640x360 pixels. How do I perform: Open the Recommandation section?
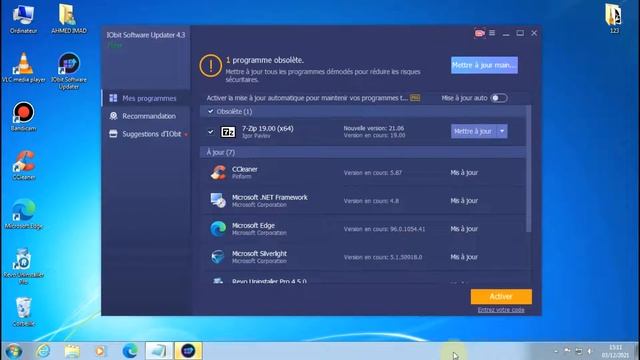pyautogui.click(x=146, y=116)
